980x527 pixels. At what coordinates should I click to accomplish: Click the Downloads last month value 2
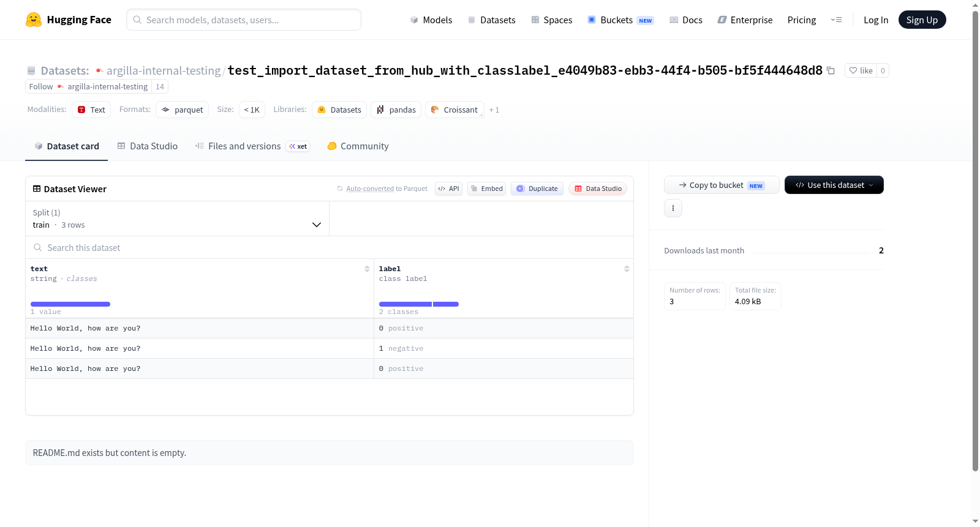point(881,250)
